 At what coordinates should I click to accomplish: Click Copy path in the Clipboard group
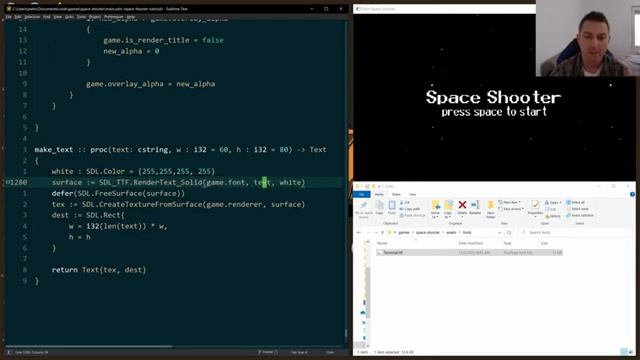coord(410,209)
